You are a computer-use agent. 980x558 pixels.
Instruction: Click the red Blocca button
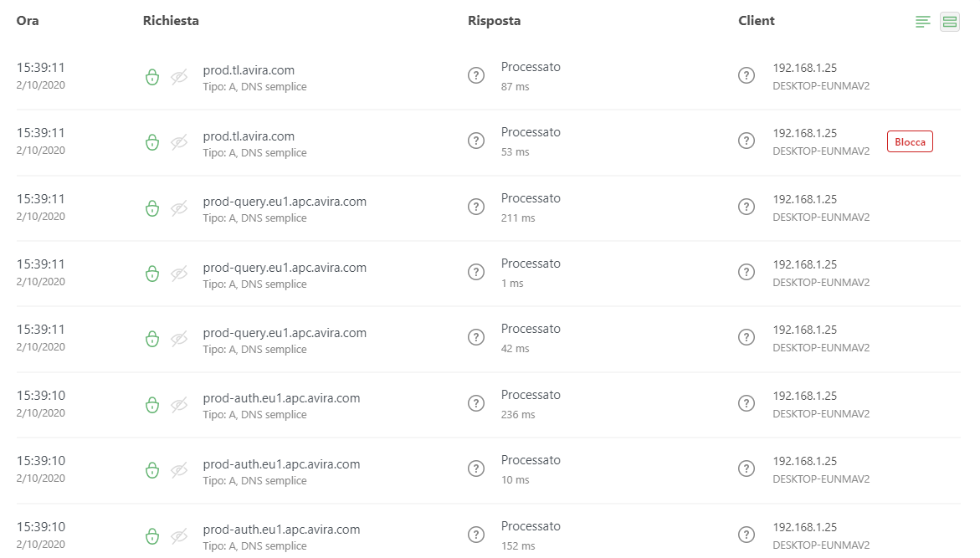(910, 142)
